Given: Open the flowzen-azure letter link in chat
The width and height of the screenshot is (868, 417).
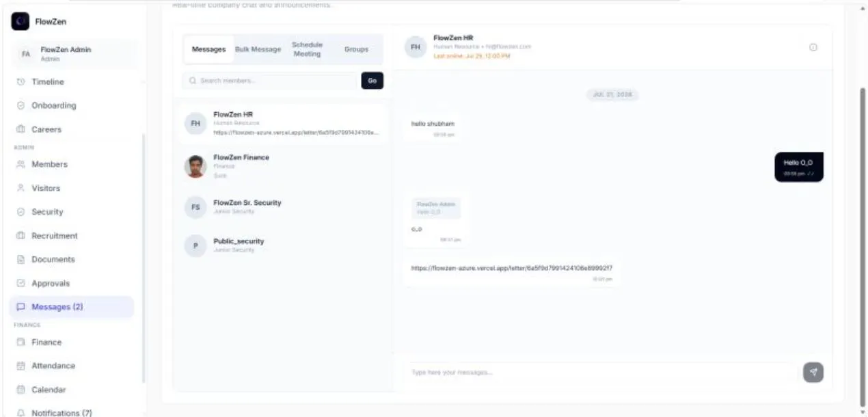Looking at the screenshot, I should 512,268.
